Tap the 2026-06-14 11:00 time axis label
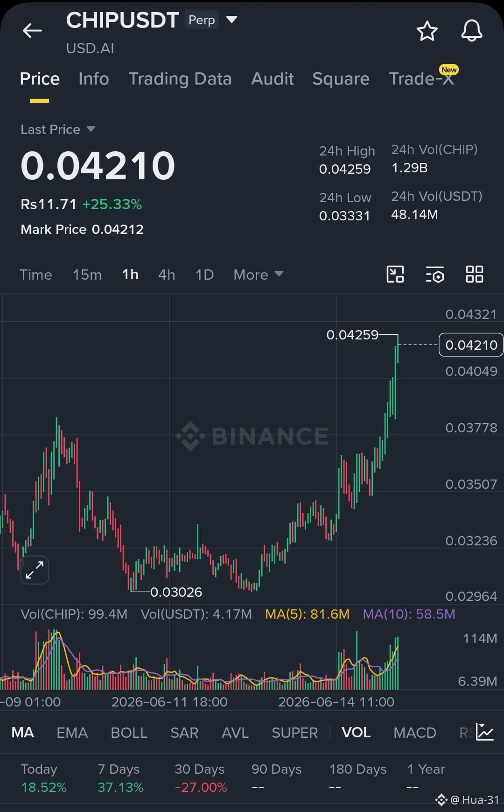This screenshot has width=504, height=812. 336,702
